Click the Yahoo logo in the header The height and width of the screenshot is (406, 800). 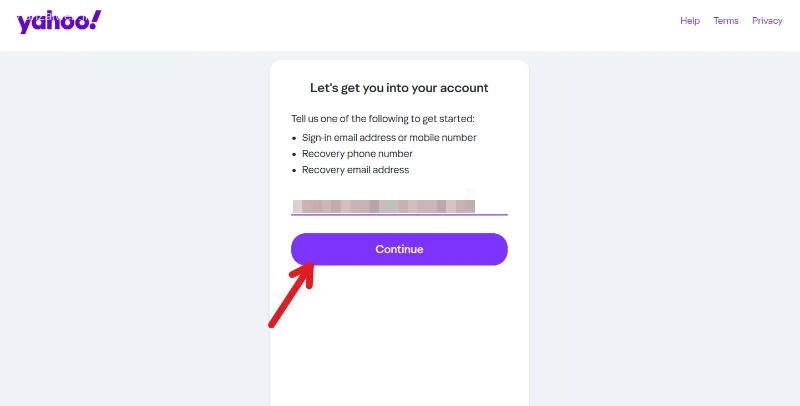click(59, 22)
